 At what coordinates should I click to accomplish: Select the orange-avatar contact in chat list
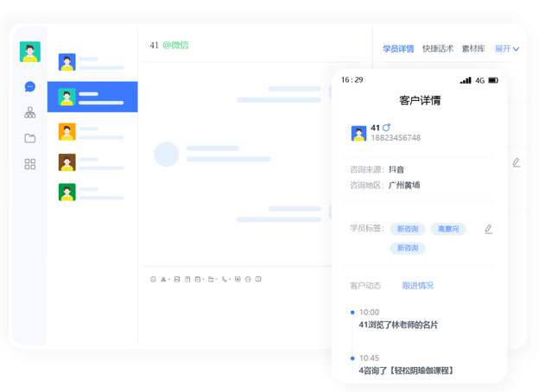(67, 132)
